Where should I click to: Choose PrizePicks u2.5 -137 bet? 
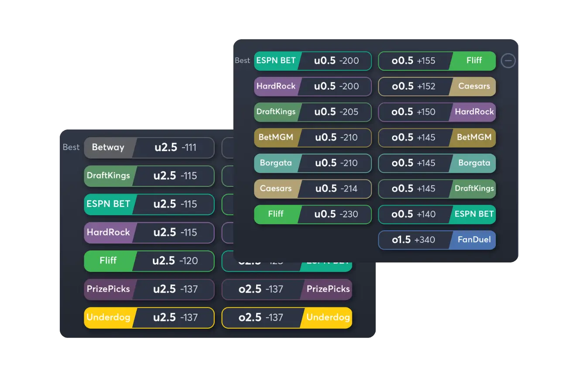pyautogui.click(x=149, y=289)
